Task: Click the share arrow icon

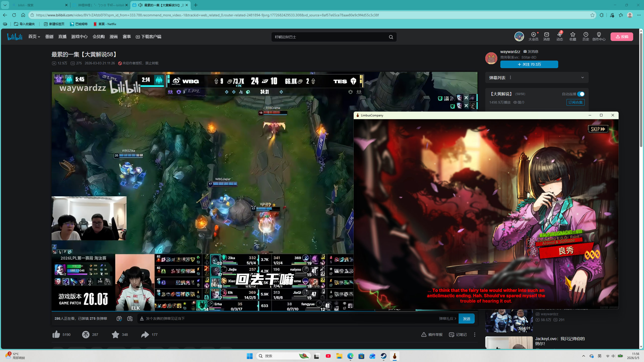Action: (145, 334)
